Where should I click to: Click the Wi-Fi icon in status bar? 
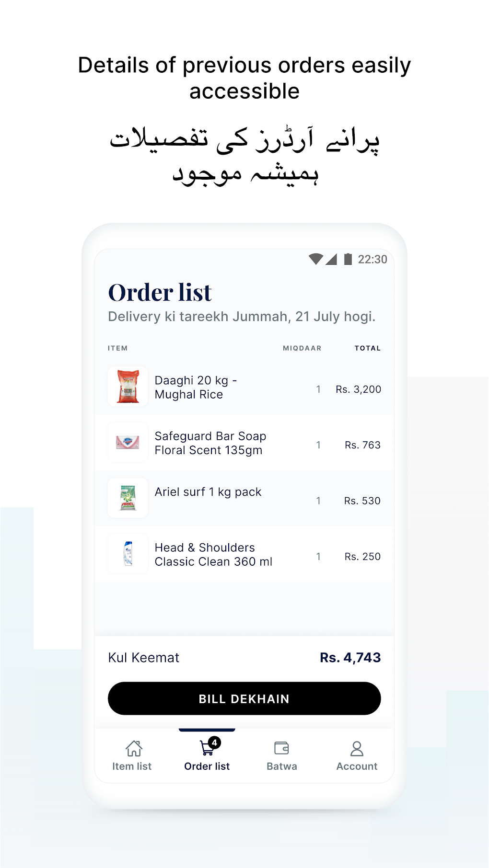316,259
